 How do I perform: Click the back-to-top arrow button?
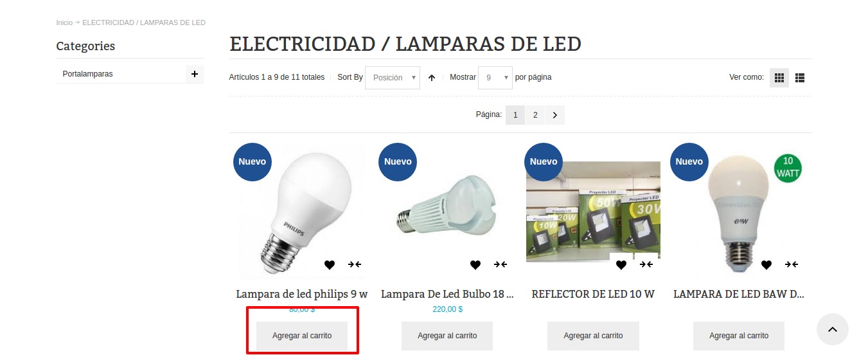pos(833,329)
